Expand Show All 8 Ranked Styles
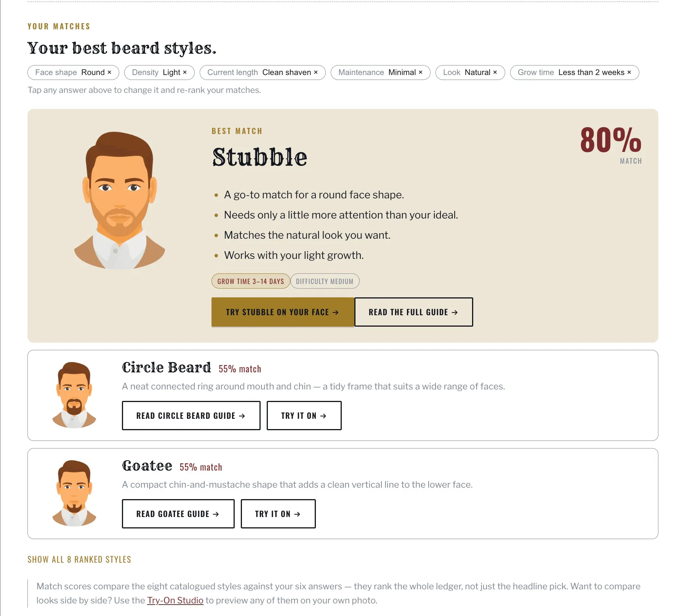This screenshot has width=682, height=616. point(79,559)
